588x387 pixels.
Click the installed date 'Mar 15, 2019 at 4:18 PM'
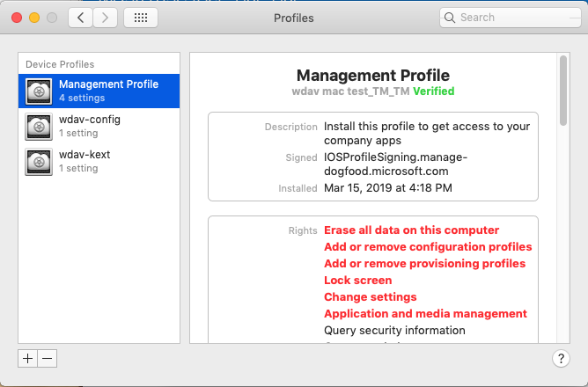[388, 187]
